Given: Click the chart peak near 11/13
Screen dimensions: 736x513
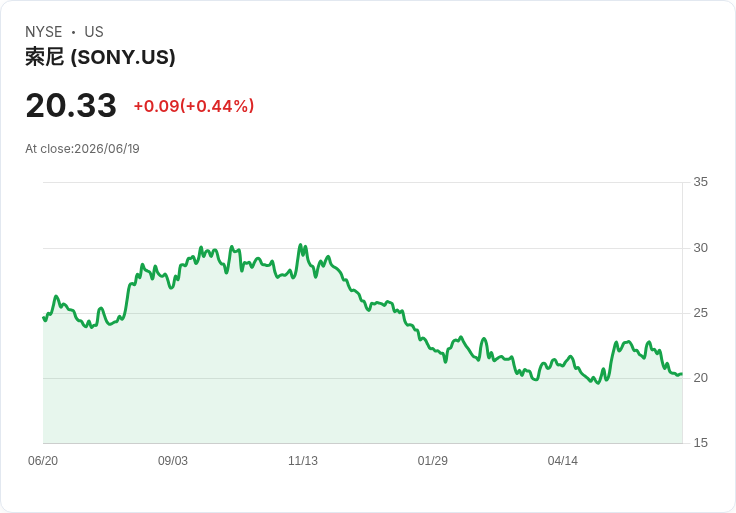Looking at the screenshot, I should [300, 245].
